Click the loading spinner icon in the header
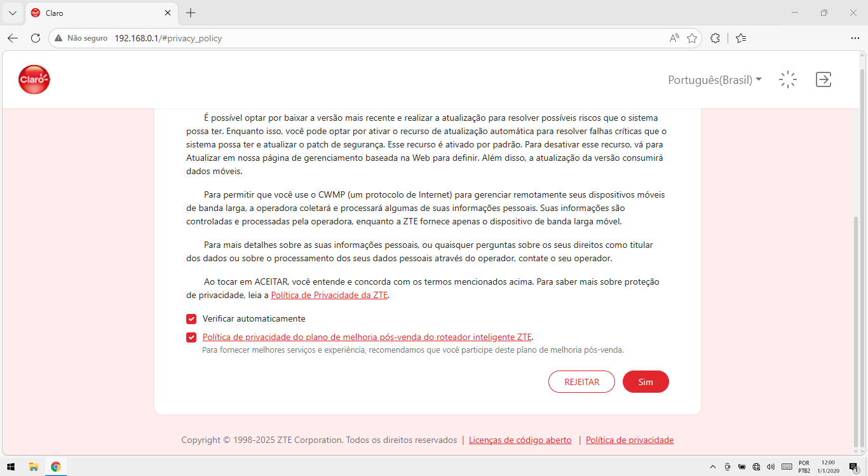The height and width of the screenshot is (476, 868). (x=788, y=79)
